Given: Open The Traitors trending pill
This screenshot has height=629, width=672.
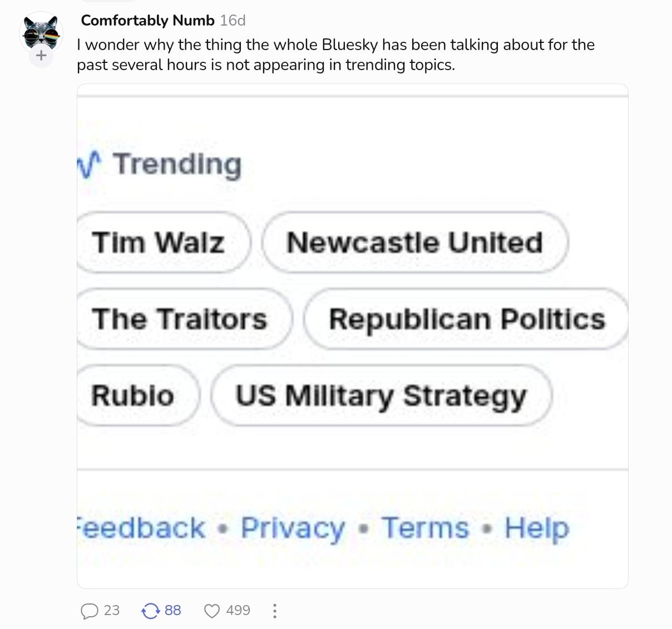Looking at the screenshot, I should (180, 319).
